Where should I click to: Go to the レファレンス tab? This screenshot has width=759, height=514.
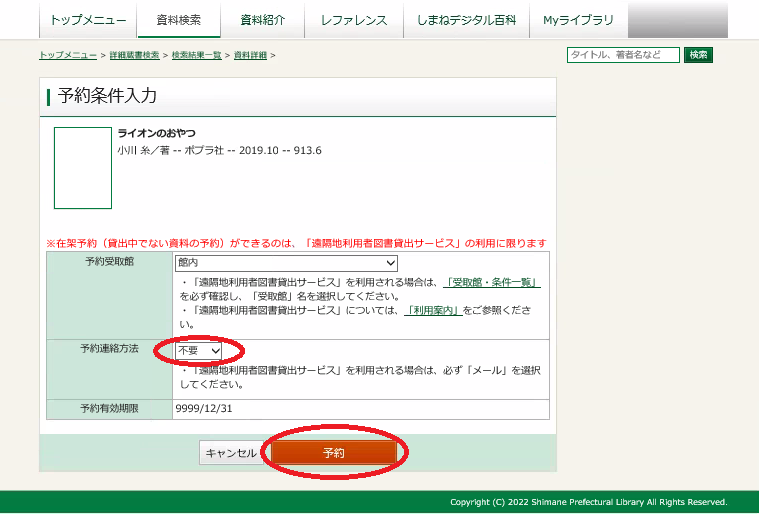(354, 20)
